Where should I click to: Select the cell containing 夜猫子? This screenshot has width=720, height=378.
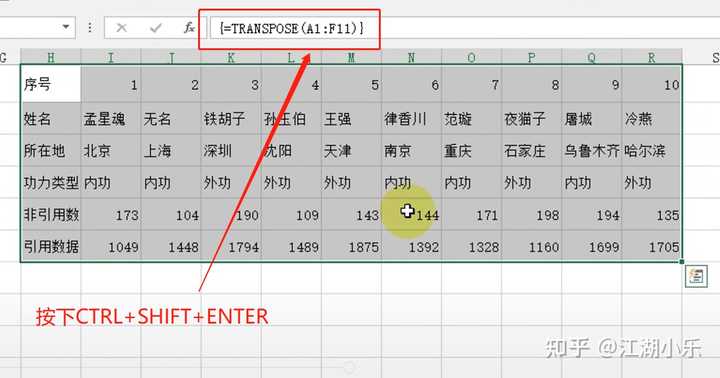click(x=532, y=118)
